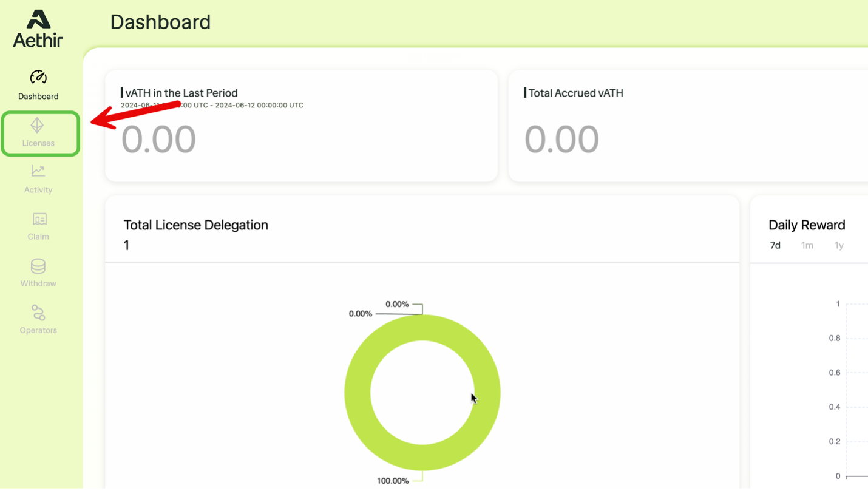Click the Withdraw coin-stack icon
This screenshot has height=491, width=868.
(x=38, y=266)
